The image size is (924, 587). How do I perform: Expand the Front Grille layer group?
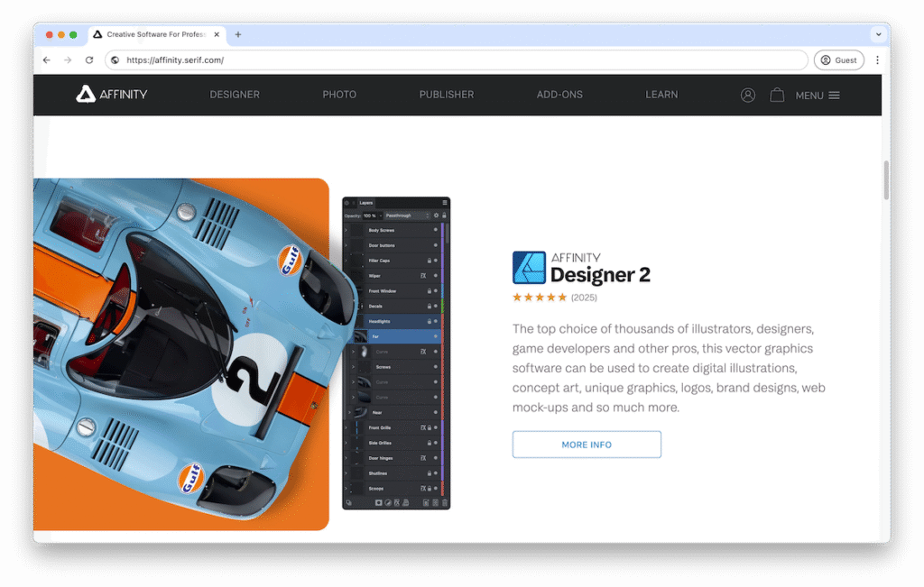pos(346,427)
